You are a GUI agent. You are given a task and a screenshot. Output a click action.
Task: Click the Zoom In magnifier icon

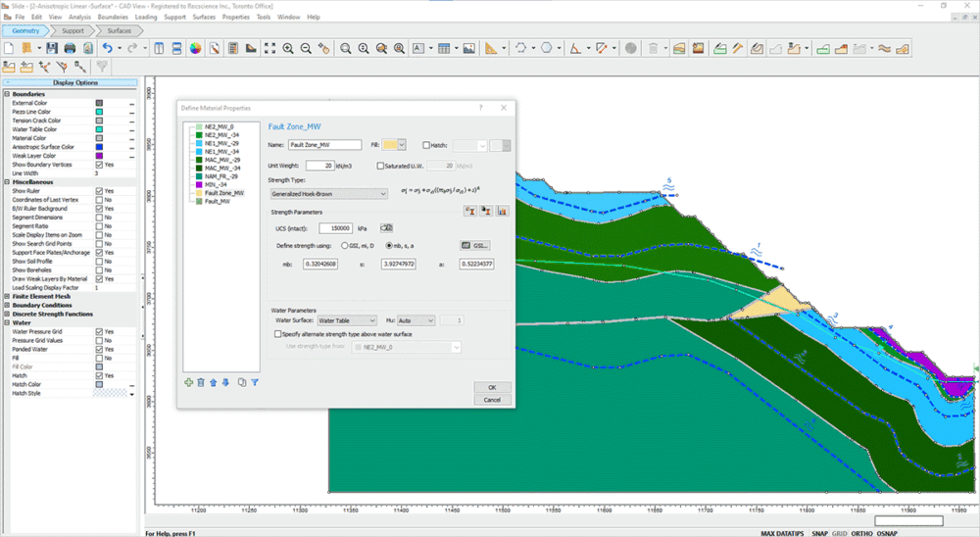(x=288, y=47)
